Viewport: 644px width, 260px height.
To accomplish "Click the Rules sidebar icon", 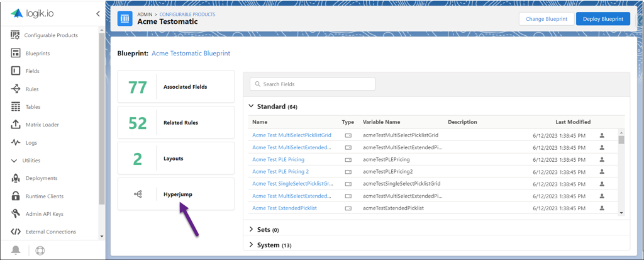I will [x=16, y=89].
